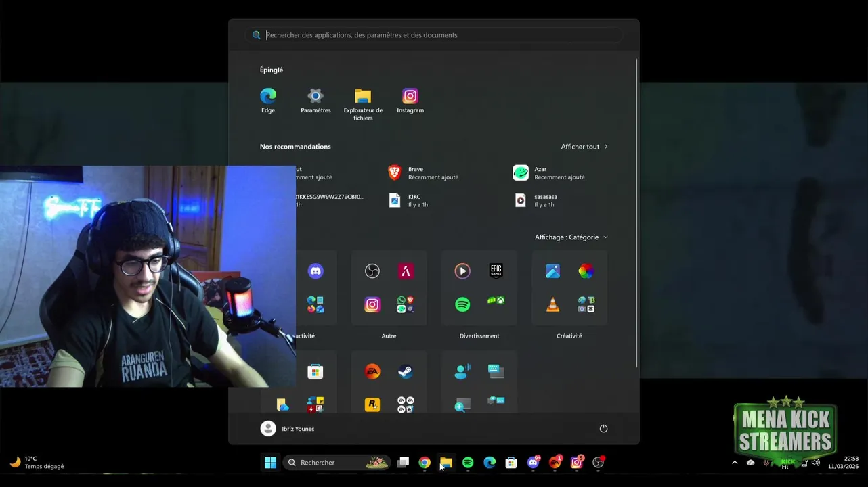Open Task View on taskbar

click(x=403, y=463)
